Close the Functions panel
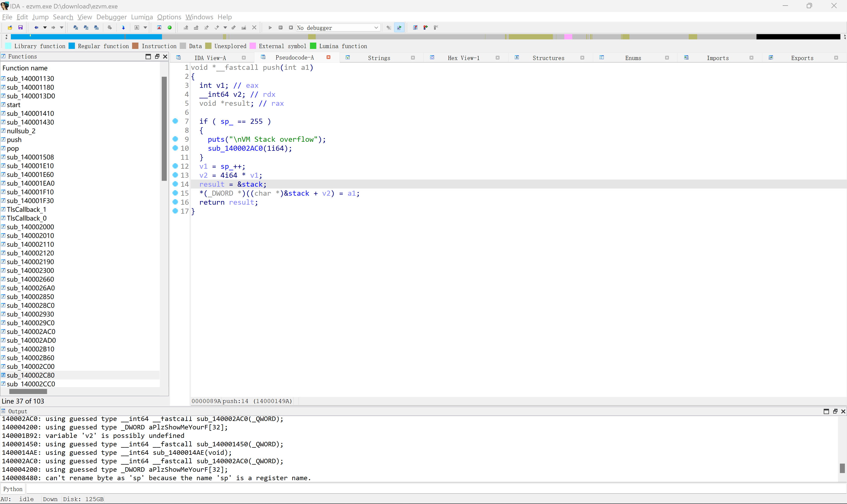The width and height of the screenshot is (847, 504). (165, 56)
